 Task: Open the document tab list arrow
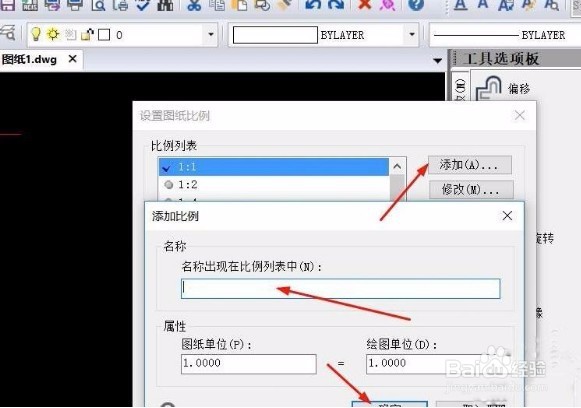point(438,60)
